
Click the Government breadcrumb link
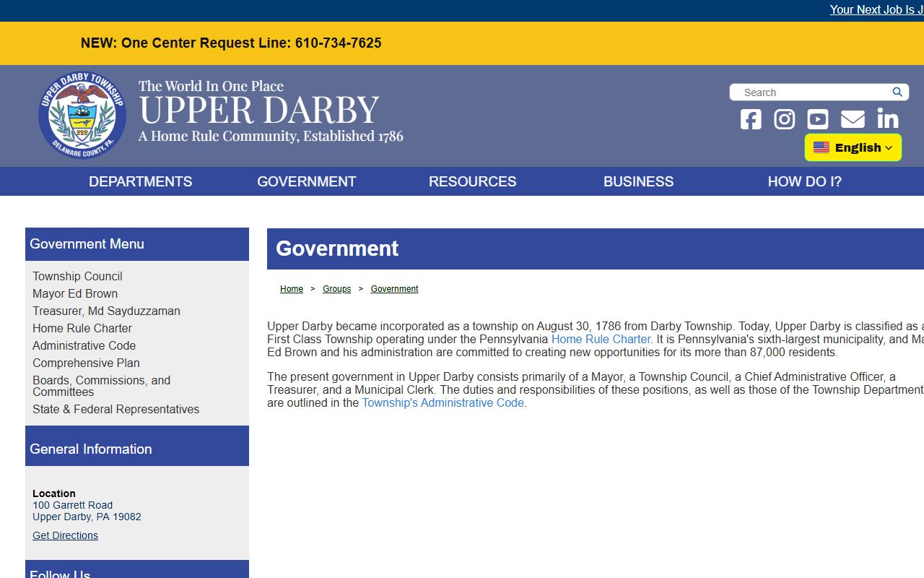(x=394, y=289)
